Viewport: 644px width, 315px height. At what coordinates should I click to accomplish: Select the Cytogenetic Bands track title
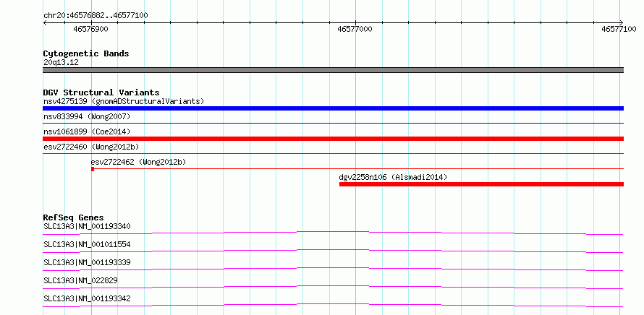[86, 53]
